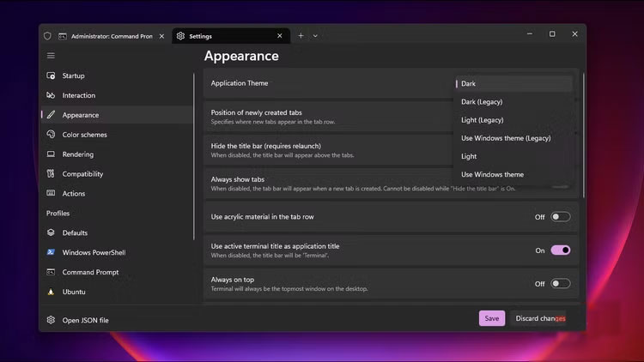Select the Startup icon in sidebar
The width and height of the screenshot is (644, 362).
(52, 75)
